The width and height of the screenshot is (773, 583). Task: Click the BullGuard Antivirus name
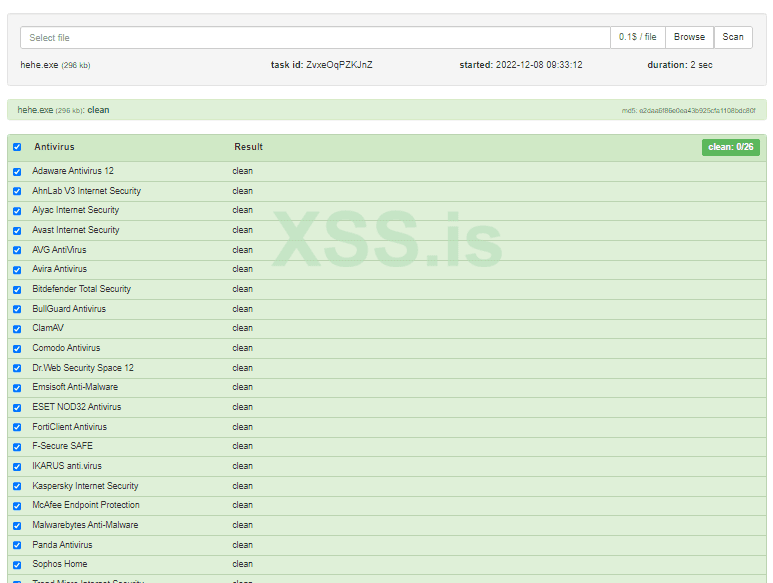pos(69,309)
